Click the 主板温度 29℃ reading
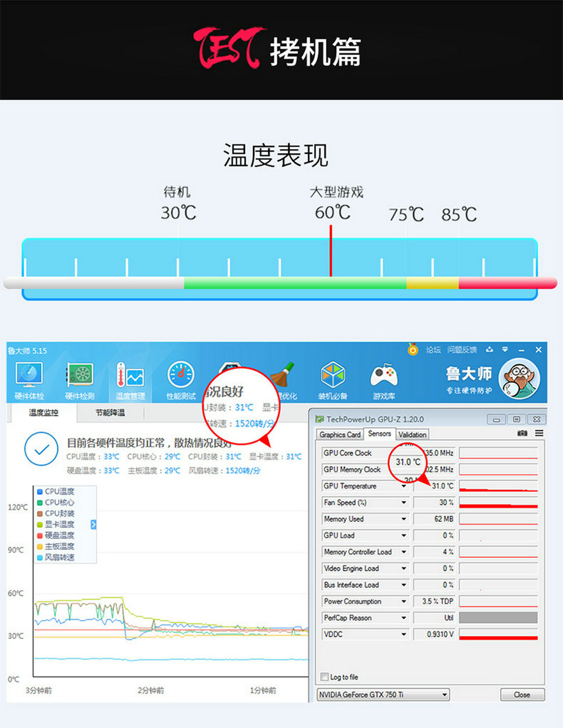This screenshot has height=728, width=563. click(x=154, y=471)
